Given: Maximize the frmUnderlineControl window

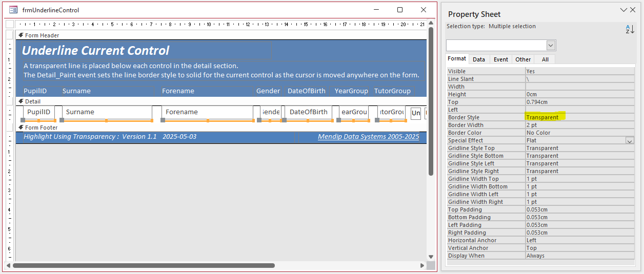Looking at the screenshot, I should coord(400,10).
